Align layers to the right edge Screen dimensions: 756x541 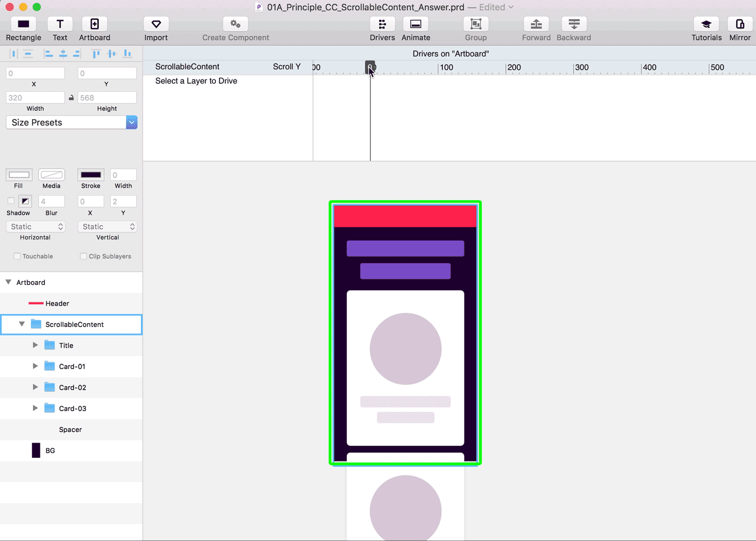click(77, 54)
